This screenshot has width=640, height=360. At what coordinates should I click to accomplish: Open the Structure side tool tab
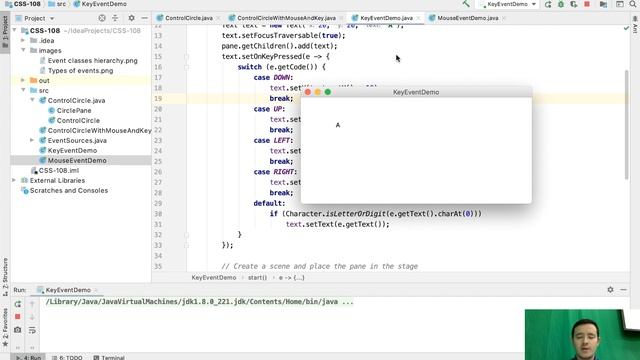coord(5,277)
